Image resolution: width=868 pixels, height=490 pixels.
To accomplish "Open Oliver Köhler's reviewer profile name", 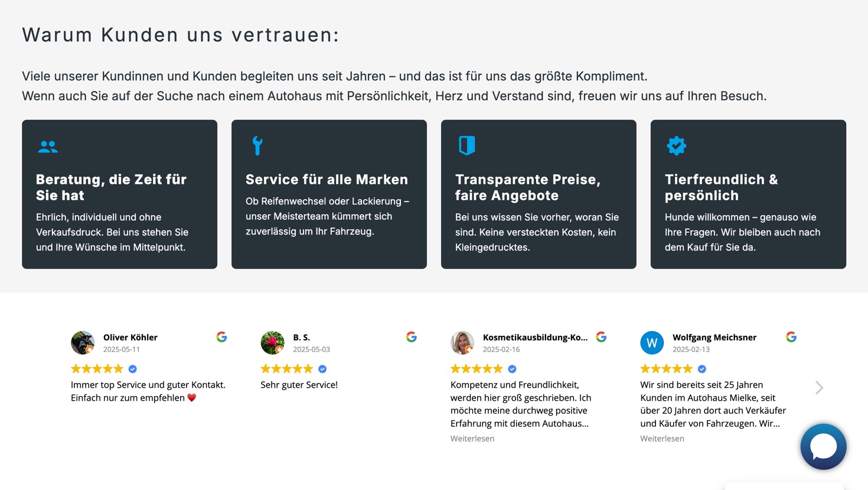I will [x=130, y=338].
